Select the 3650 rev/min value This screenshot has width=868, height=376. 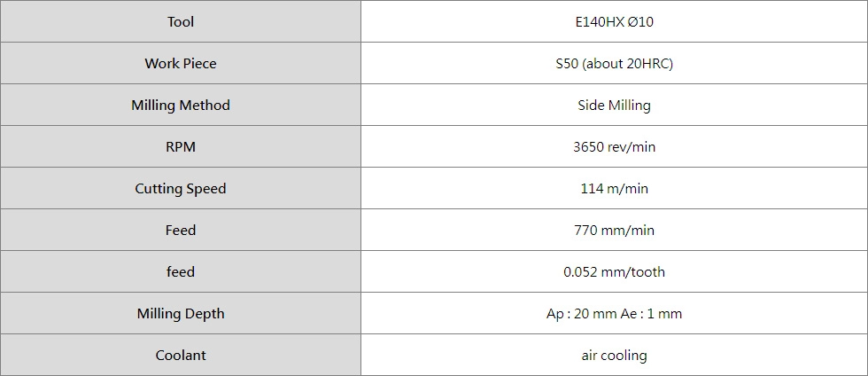click(x=614, y=146)
